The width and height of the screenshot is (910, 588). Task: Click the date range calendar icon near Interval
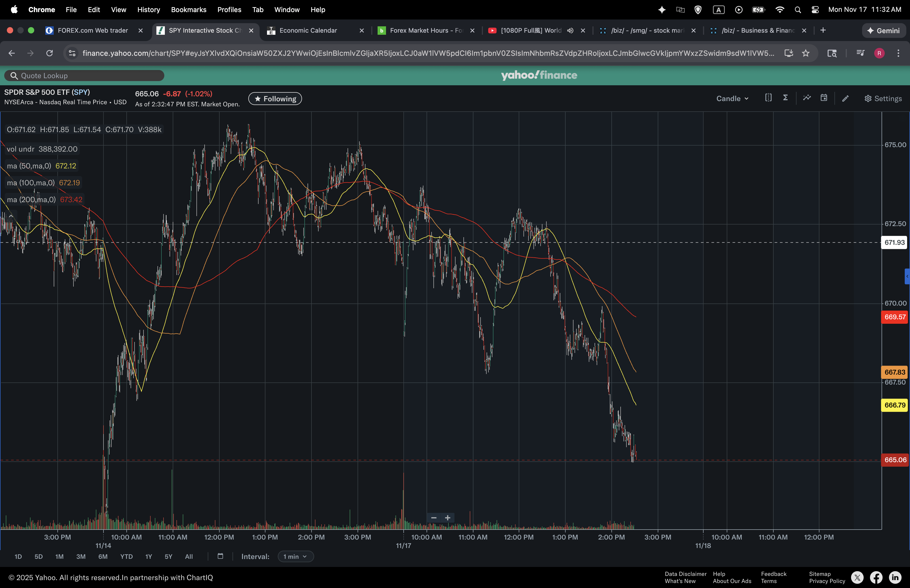(220, 556)
